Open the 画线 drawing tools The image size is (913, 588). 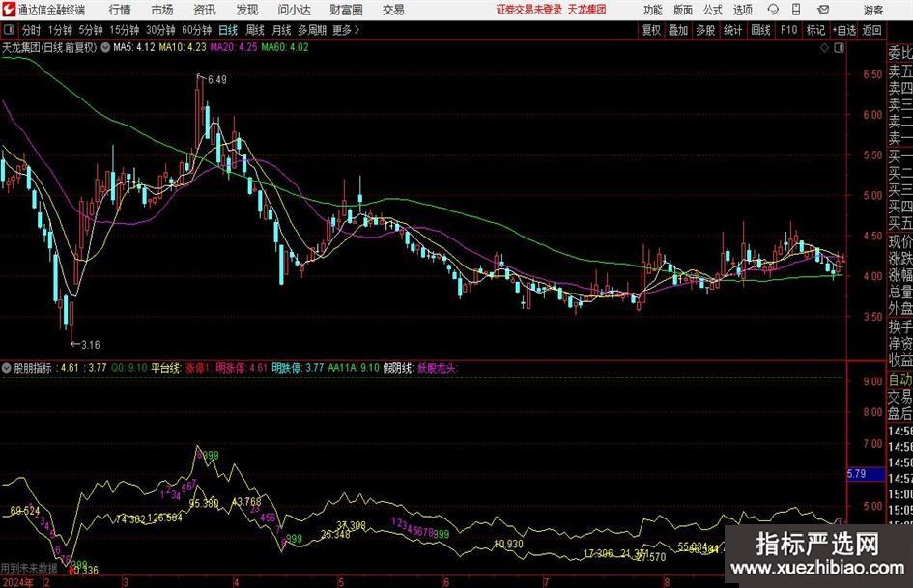[760, 30]
